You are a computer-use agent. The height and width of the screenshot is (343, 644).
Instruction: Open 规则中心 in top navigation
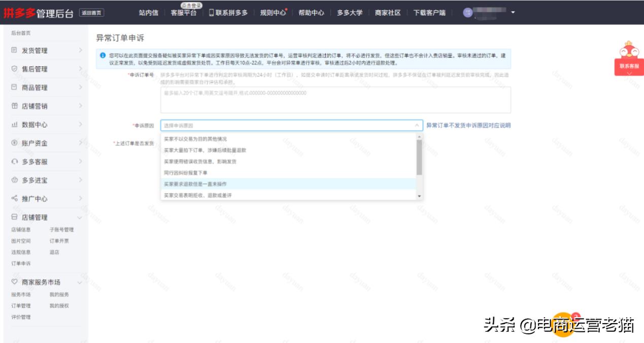click(273, 13)
